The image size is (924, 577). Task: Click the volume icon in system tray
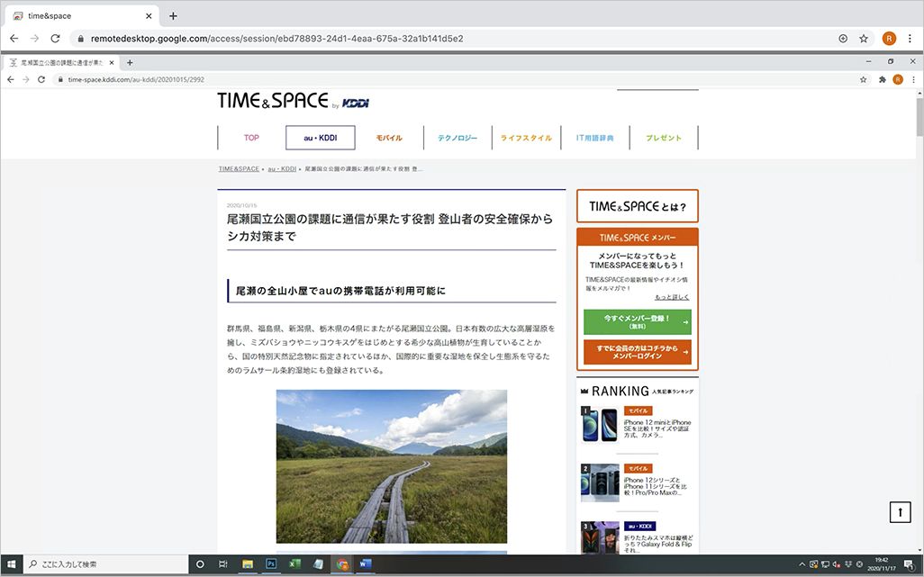[x=837, y=564]
